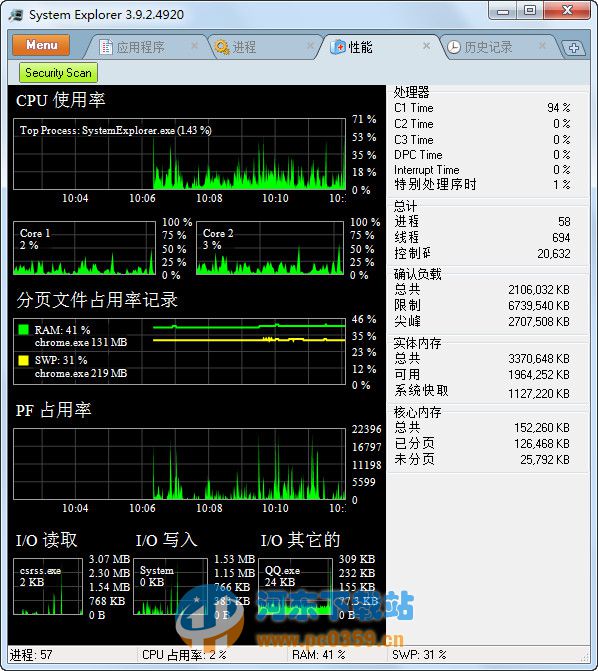Viewport: 598px width, 671px height.
Task: Minimize the System Explorer window
Action: coord(503,11)
